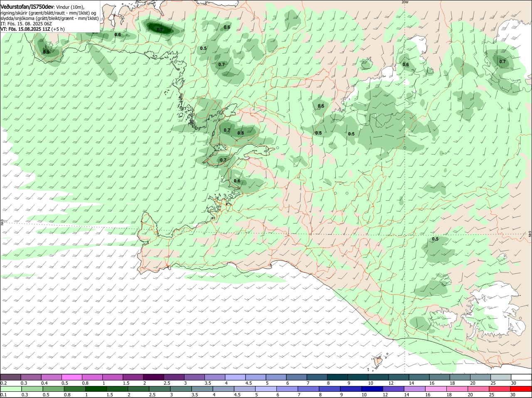Select the bottom-row legend swatch between 0.8 and 1
Screen dimensions: 532x398
(74, 389)
